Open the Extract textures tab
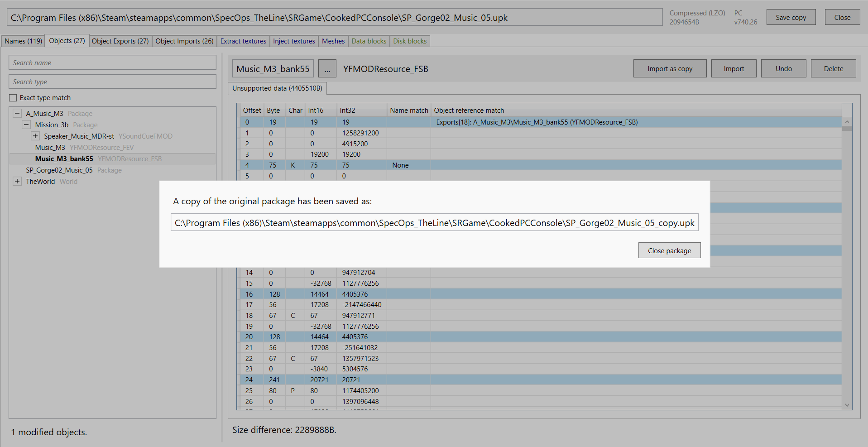The height and width of the screenshot is (447, 868). pos(243,41)
